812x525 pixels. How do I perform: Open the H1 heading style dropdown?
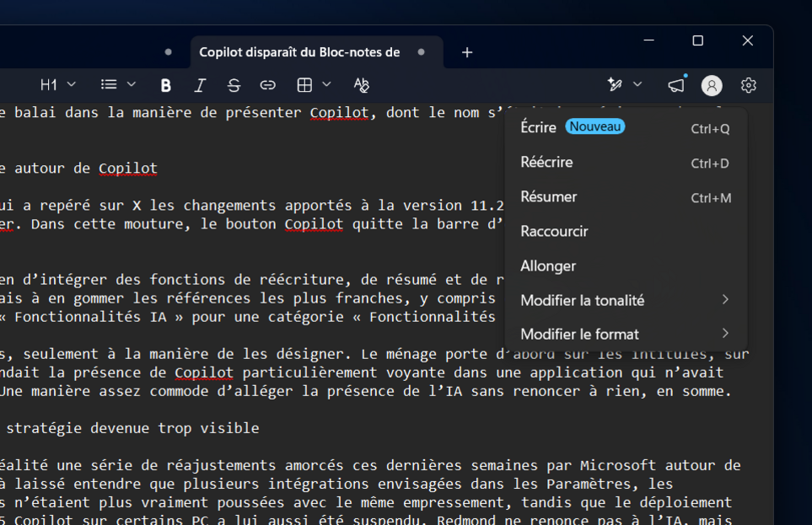point(56,84)
